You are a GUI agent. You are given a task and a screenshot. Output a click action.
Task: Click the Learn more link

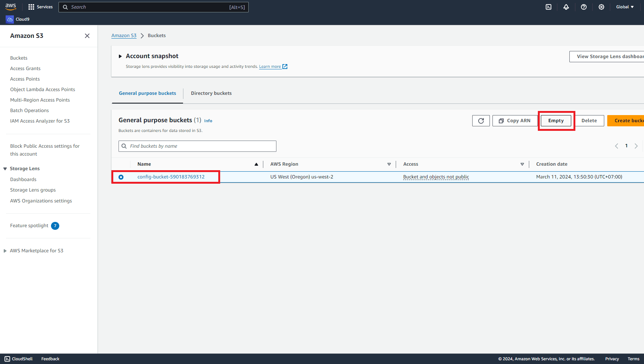click(273, 66)
